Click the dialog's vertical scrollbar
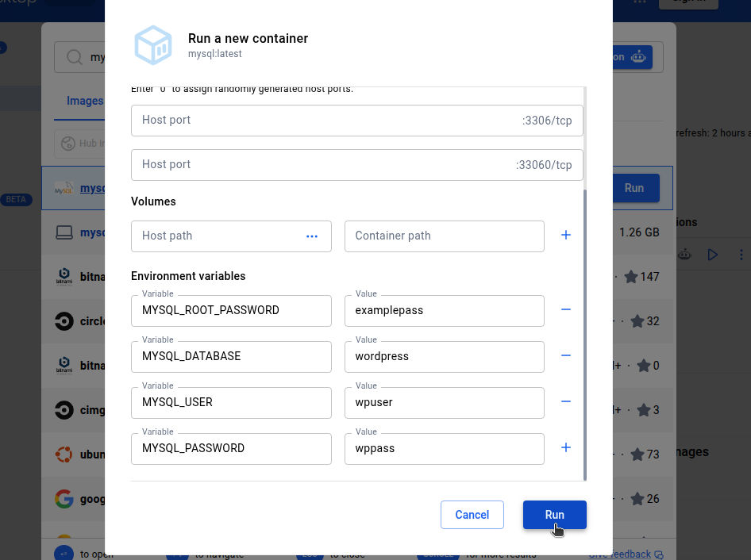This screenshot has height=560, width=751. coord(585,333)
